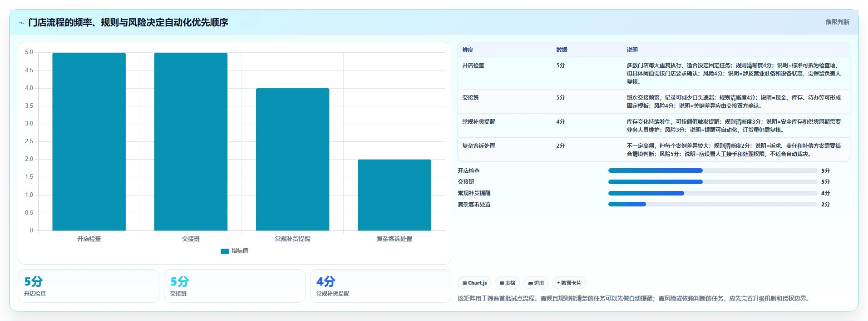
Task: Click the 复杂客诉处置 bar in the chart
Action: [x=394, y=195]
